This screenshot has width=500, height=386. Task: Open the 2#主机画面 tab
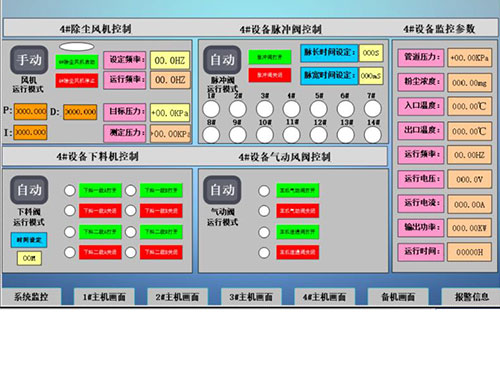[x=177, y=296]
